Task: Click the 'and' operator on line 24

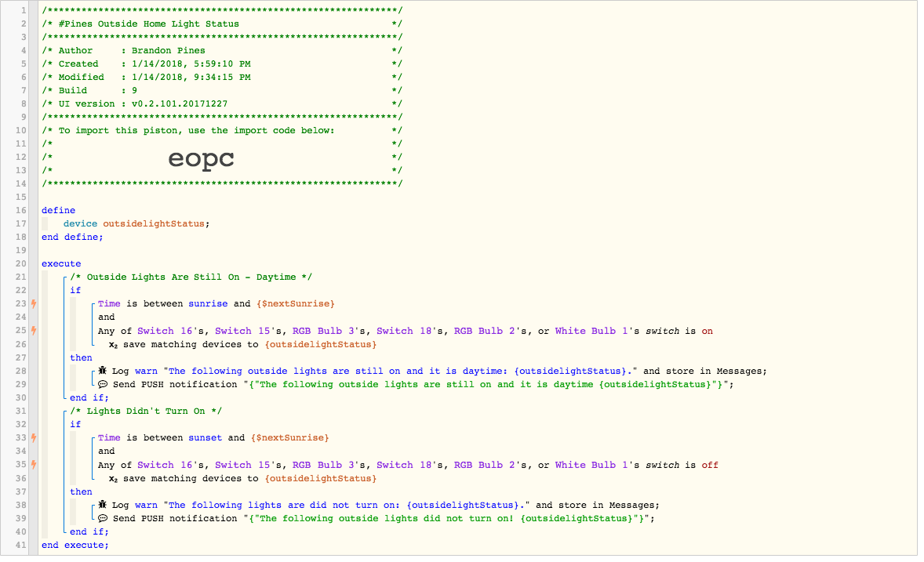Action: 107,317
